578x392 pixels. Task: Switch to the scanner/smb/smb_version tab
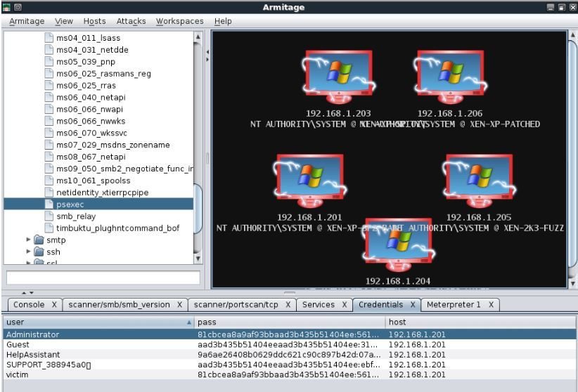119,305
